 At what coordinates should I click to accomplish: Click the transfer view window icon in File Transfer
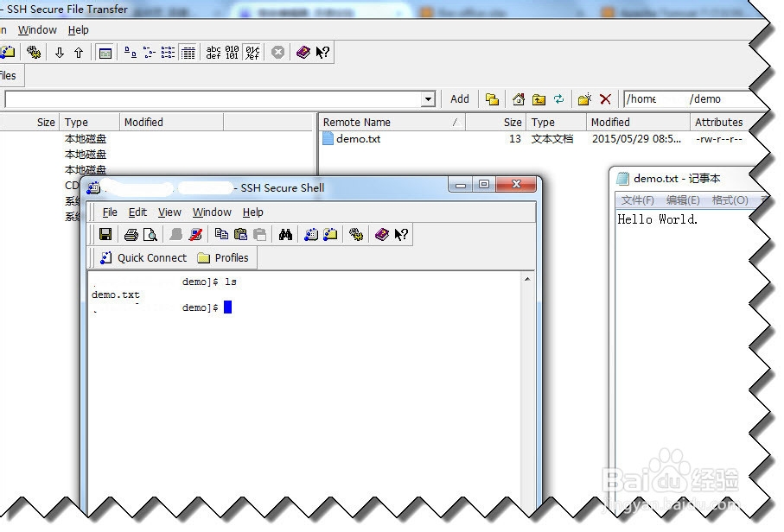(105, 53)
